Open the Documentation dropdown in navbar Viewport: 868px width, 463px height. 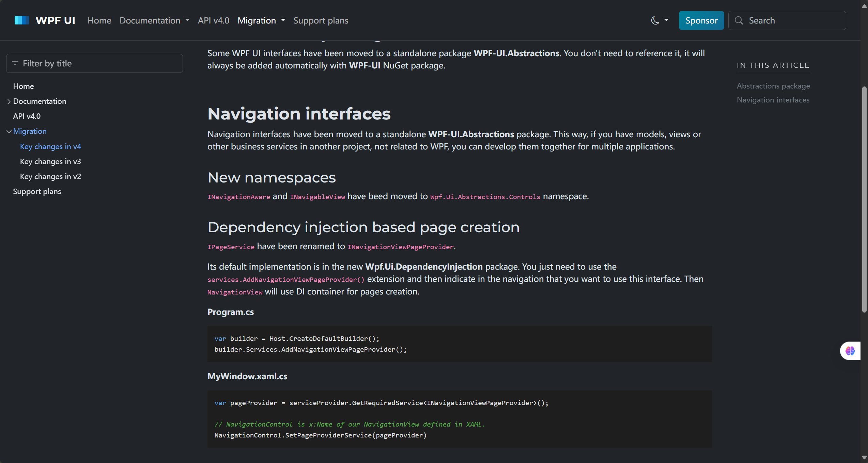[x=154, y=20]
